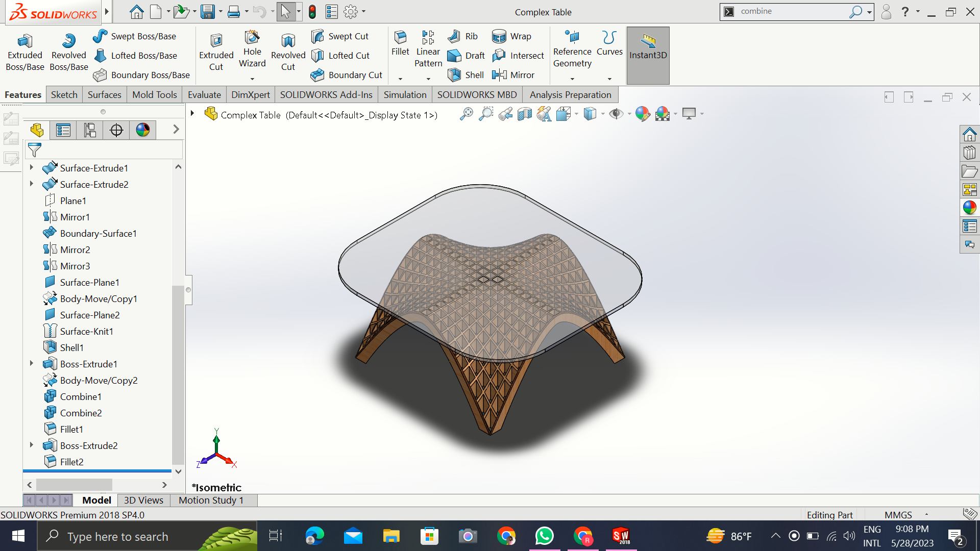Open the DisplayManager appearance sphere tab
This screenshot has width=980, height=551.
(x=143, y=130)
